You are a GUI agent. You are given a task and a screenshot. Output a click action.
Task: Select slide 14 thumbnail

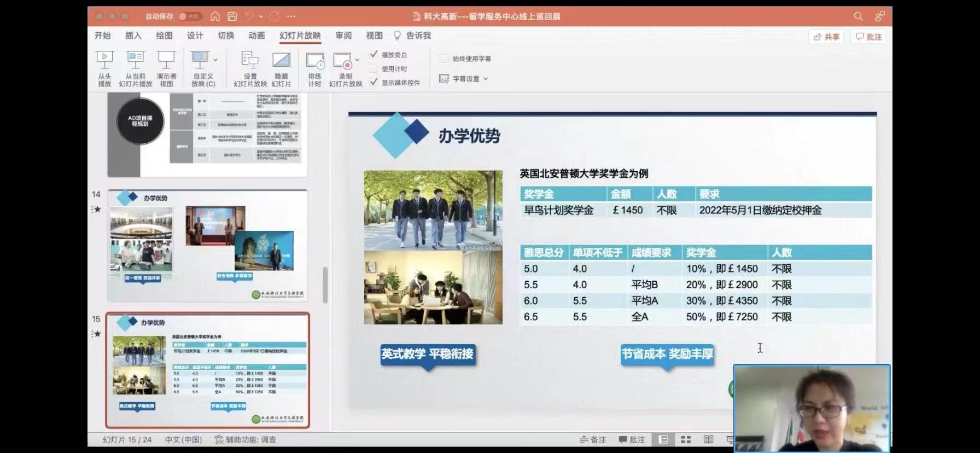(207, 246)
